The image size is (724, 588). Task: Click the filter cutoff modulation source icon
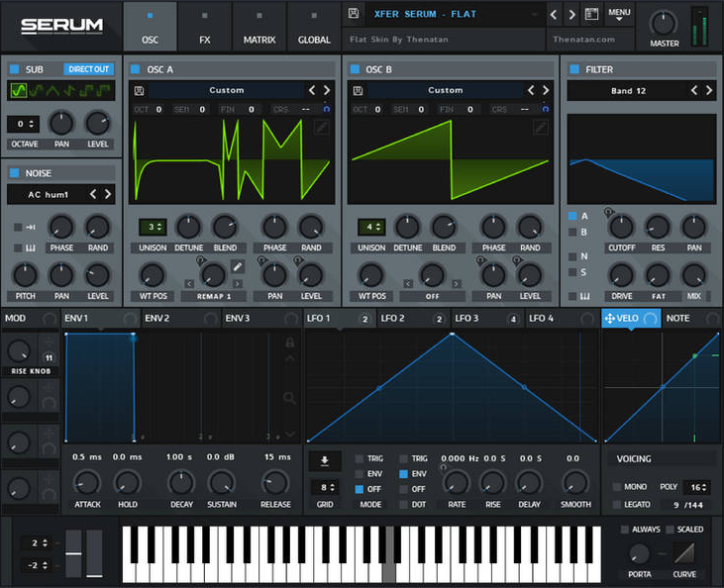pyautogui.click(x=608, y=212)
